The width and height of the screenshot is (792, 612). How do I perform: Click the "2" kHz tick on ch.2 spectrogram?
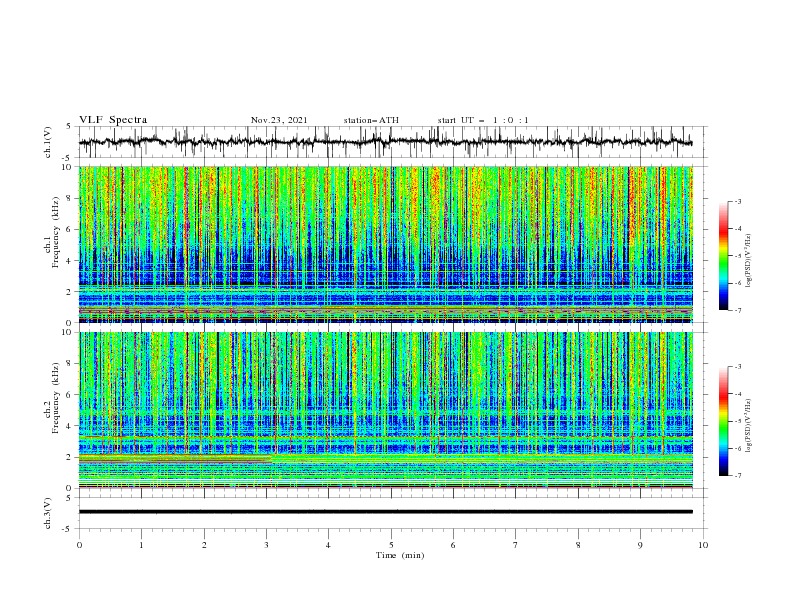click(70, 457)
